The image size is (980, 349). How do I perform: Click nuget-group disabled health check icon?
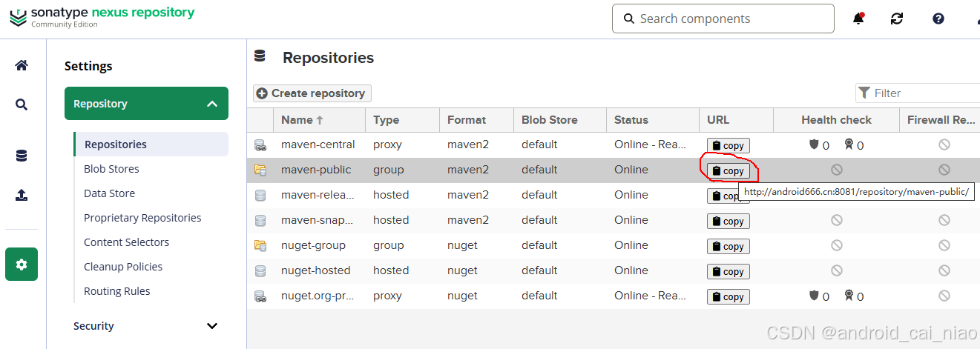(x=837, y=245)
